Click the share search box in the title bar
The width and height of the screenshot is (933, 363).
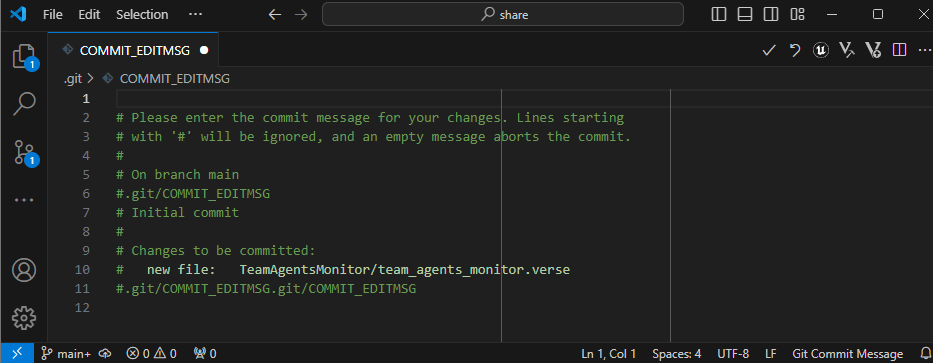pyautogui.click(x=503, y=14)
